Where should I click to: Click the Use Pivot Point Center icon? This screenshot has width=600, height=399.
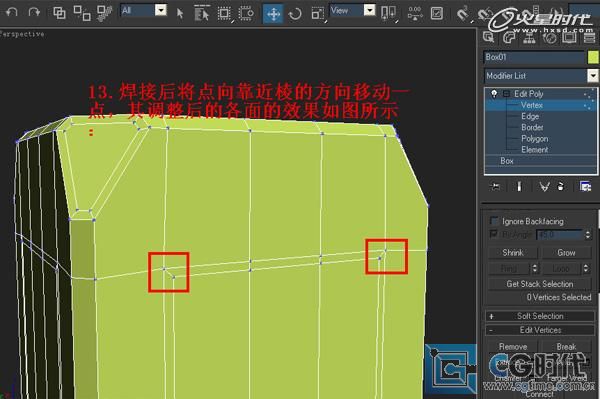388,13
